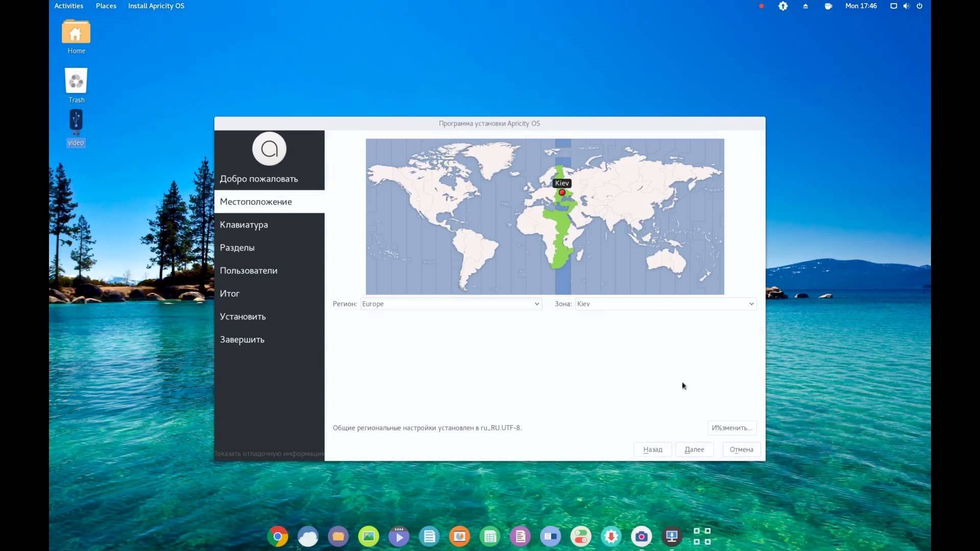Launch Google Chrome from the dock
The image size is (980, 551).
278,537
